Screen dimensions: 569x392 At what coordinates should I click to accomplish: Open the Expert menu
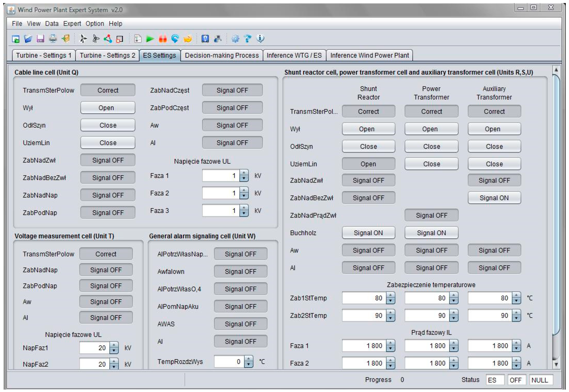(x=72, y=24)
